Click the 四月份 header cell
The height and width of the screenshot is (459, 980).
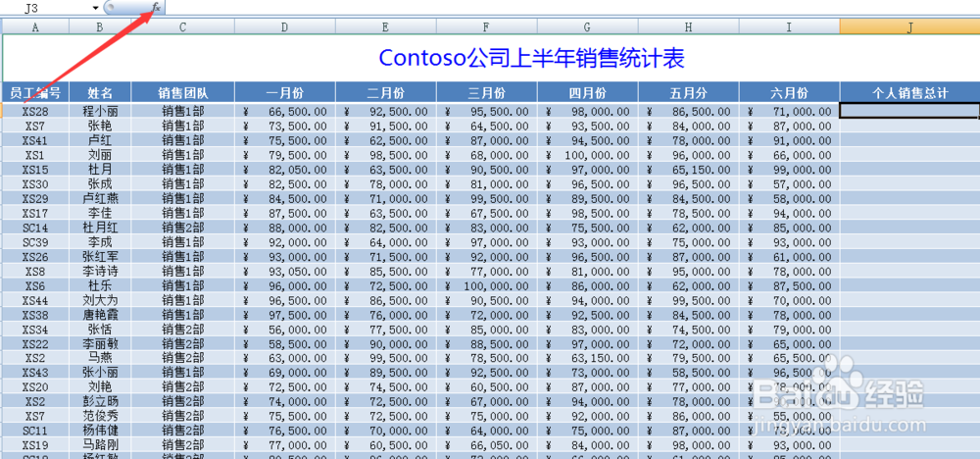(587, 92)
